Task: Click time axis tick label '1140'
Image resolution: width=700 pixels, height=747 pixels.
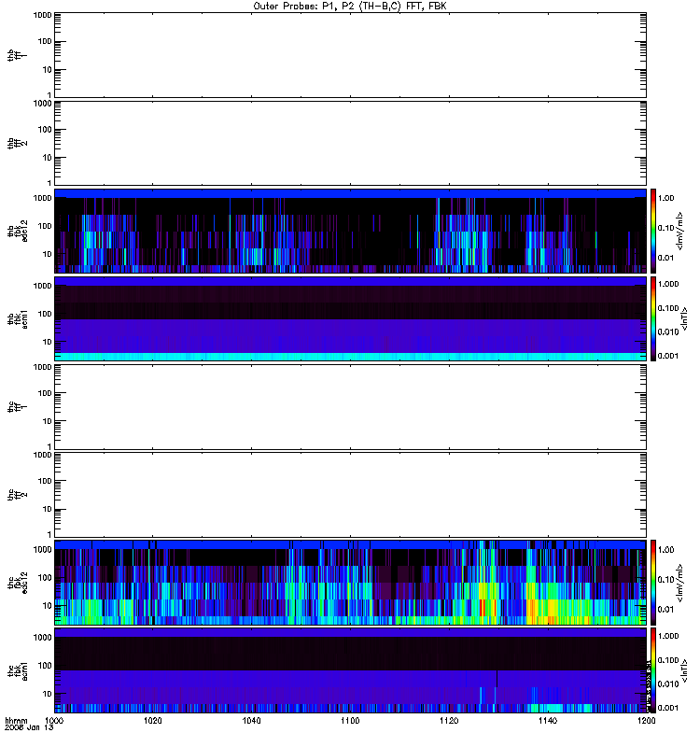Action: [x=548, y=721]
